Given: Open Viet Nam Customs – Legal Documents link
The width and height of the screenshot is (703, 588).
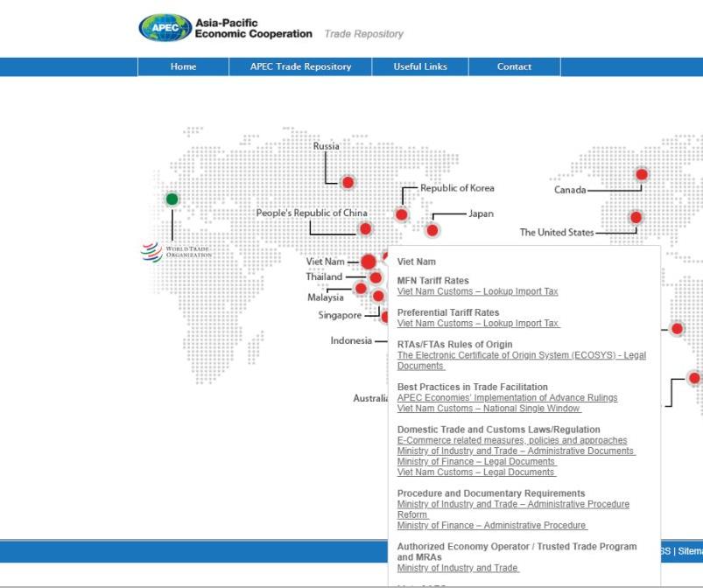Looking at the screenshot, I should click(476, 472).
